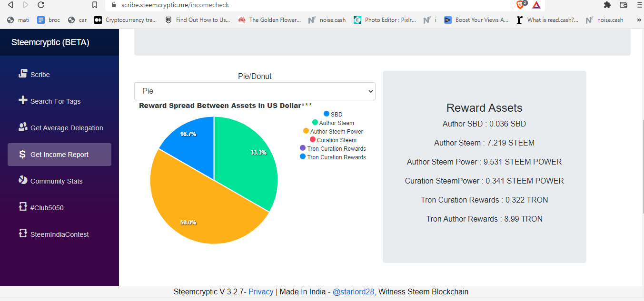The image size is (644, 301).
Task: Open first 'noise.cash' bookmark
Action: pyautogui.click(x=327, y=20)
